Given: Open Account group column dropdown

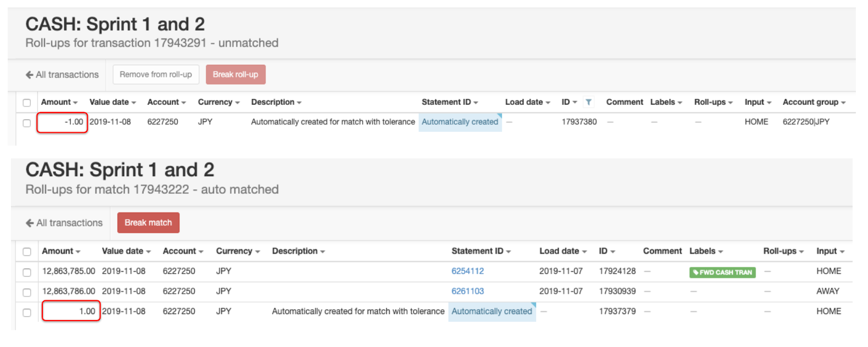Looking at the screenshot, I should click(814, 102).
